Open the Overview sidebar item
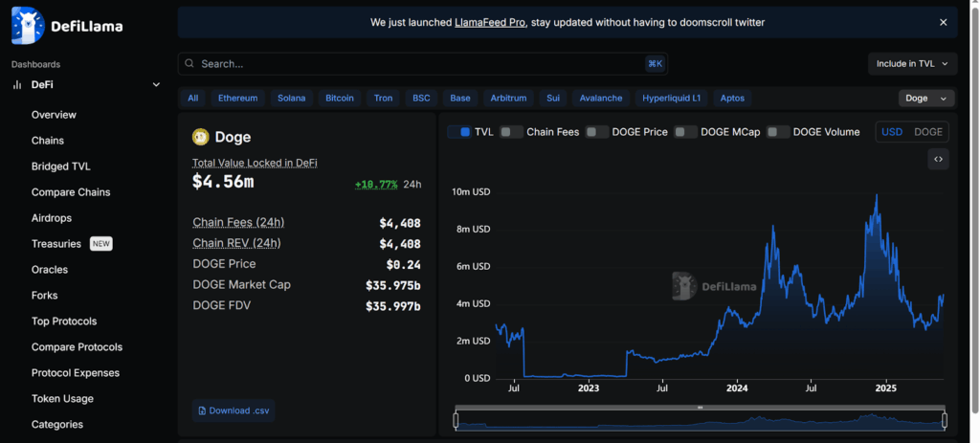Screen dimensions: 980x443 pos(54,115)
